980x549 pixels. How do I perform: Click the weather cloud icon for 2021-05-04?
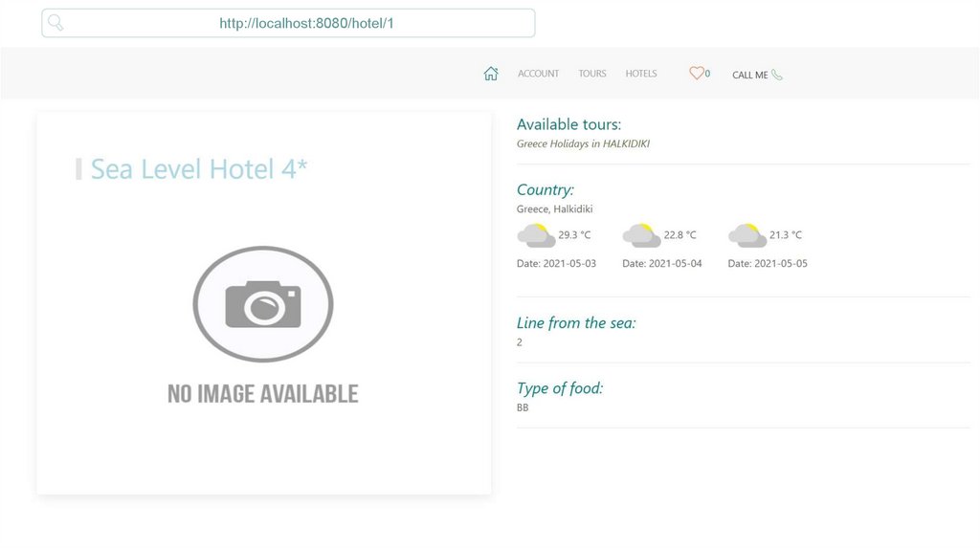pos(641,235)
